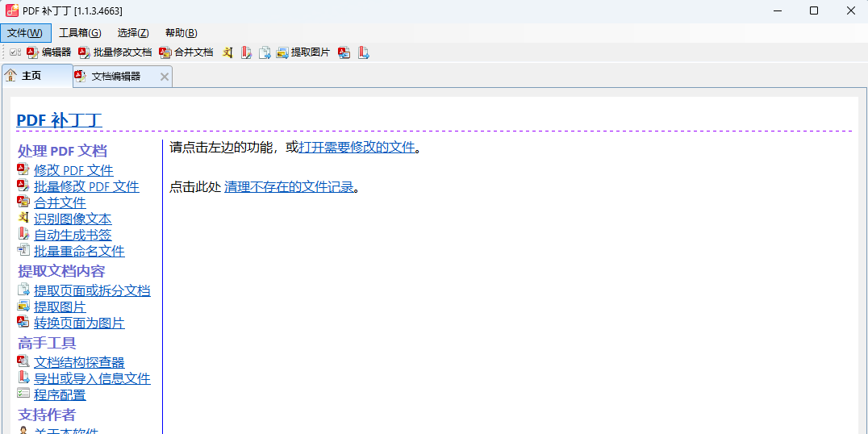Start the OCR text recognition toolbar icon
This screenshot has height=434, width=868.
pos(227,52)
